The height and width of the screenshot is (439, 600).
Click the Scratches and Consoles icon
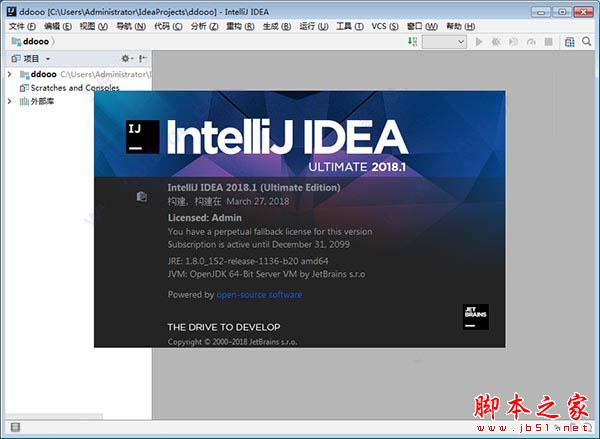click(24, 88)
